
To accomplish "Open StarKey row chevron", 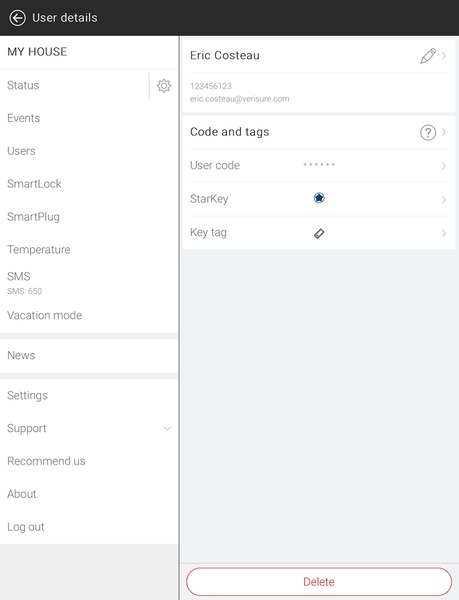I will 444,199.
